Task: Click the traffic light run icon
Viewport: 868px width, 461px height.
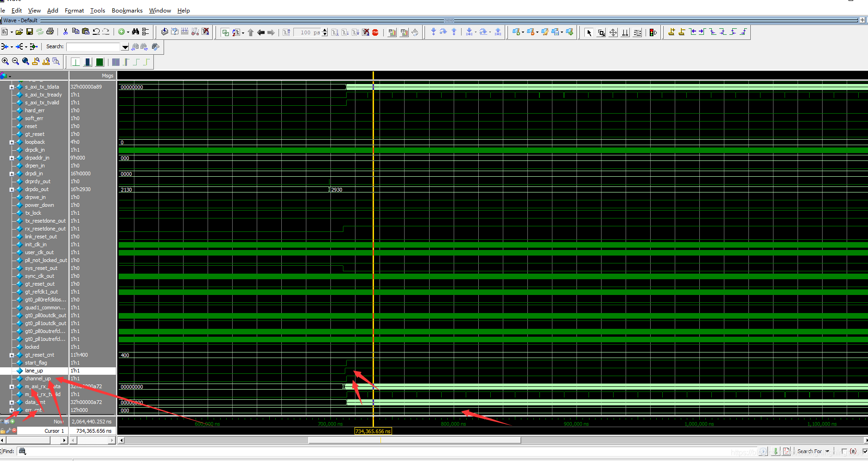Action: (653, 32)
